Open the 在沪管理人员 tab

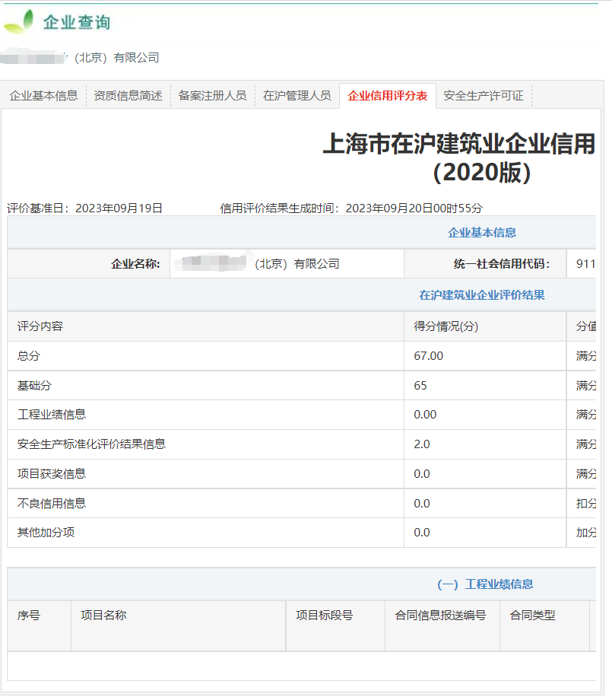coord(297,95)
